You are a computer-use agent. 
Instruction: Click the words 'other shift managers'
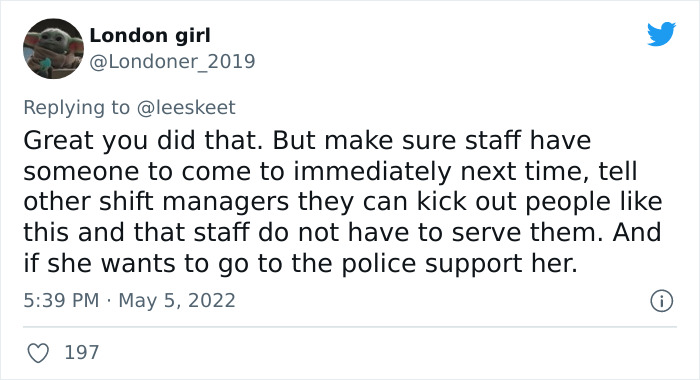point(156,202)
